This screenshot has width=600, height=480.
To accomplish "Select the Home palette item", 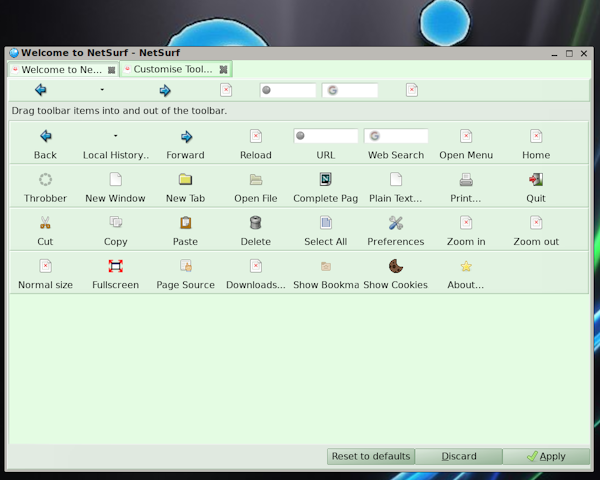I will coord(536,136).
